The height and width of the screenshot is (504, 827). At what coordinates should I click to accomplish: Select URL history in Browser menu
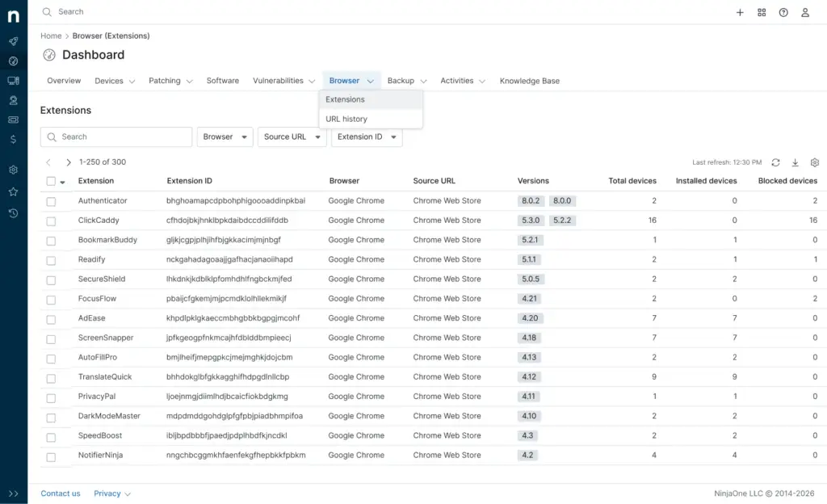click(371, 120)
